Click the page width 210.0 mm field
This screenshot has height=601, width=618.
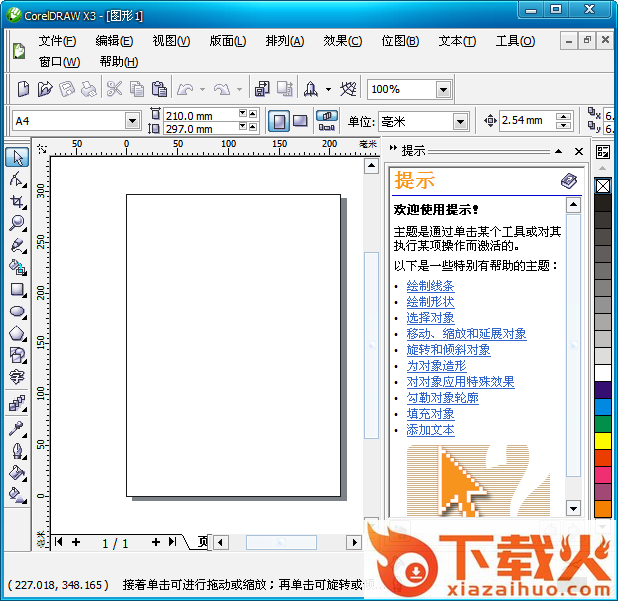pos(201,115)
